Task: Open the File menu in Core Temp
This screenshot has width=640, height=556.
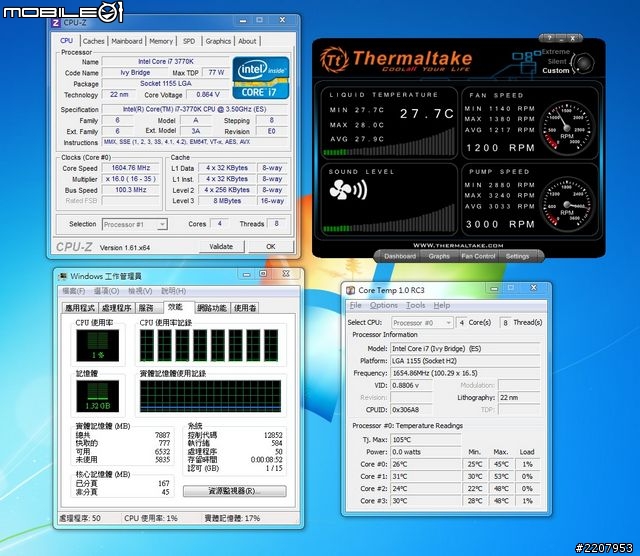Action: point(356,305)
